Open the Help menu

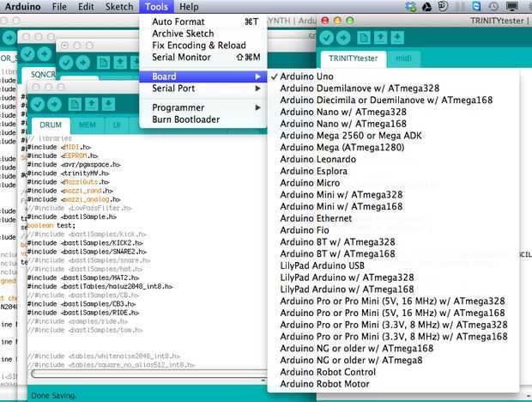189,7
